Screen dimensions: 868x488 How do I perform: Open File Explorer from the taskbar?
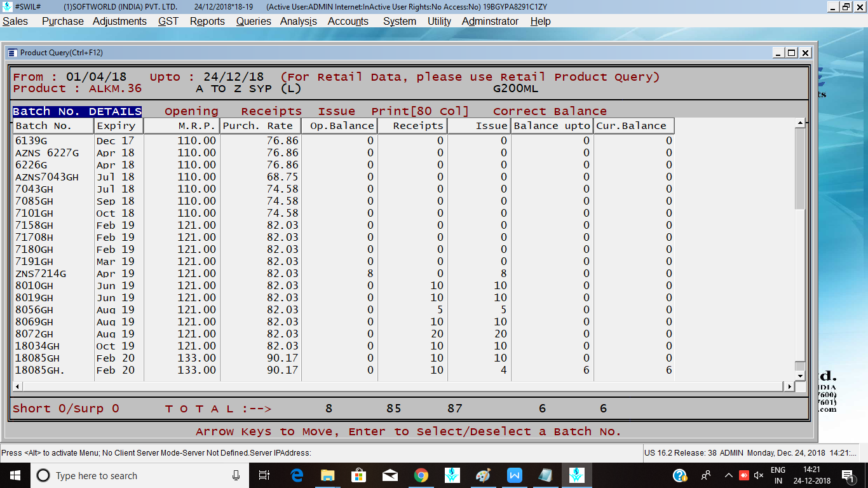(x=328, y=475)
